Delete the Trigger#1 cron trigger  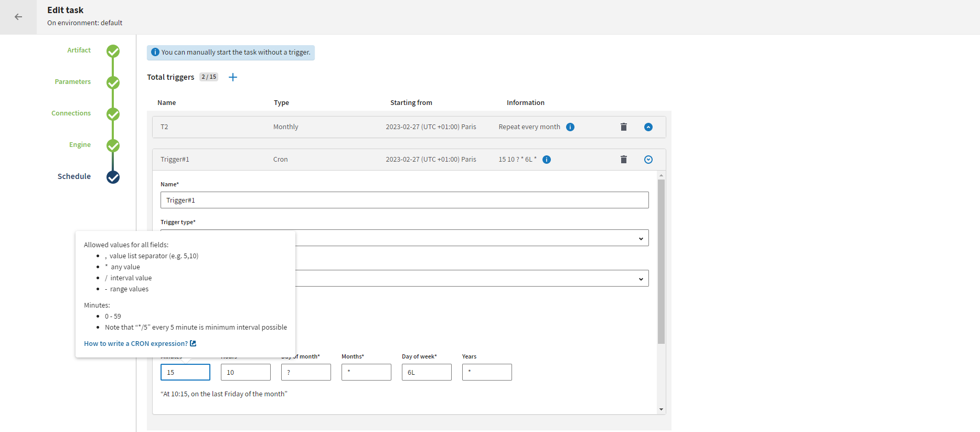624,160
